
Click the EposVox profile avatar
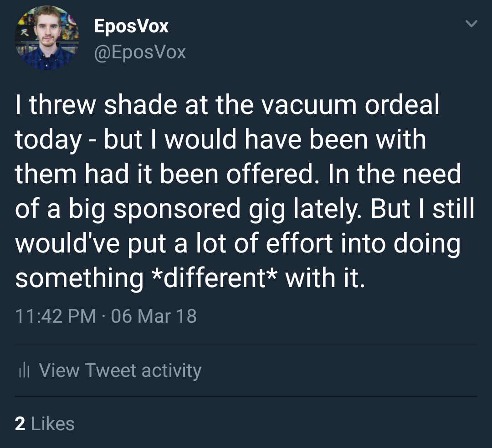tap(47, 38)
